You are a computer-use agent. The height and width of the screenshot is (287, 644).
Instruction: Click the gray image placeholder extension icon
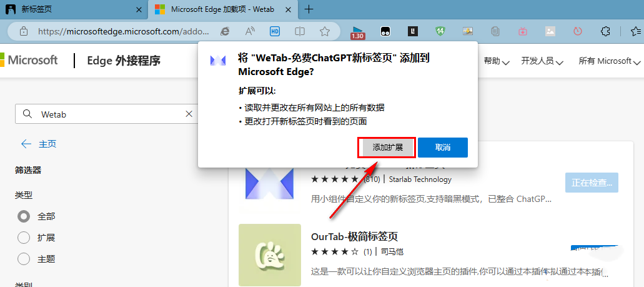pos(550,31)
